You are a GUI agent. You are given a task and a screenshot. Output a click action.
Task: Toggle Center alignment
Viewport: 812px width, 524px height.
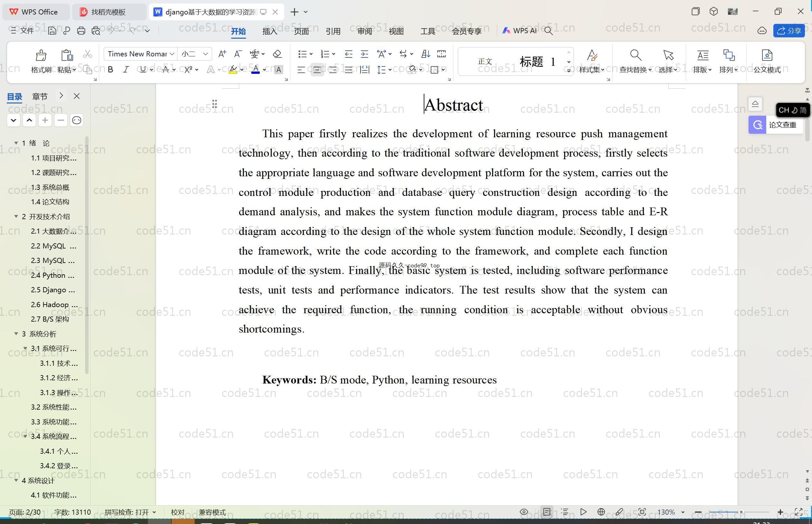[317, 70]
